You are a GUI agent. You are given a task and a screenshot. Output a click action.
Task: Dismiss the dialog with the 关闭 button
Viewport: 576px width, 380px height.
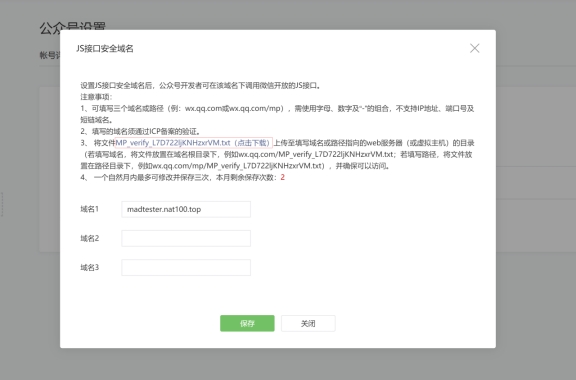308,323
